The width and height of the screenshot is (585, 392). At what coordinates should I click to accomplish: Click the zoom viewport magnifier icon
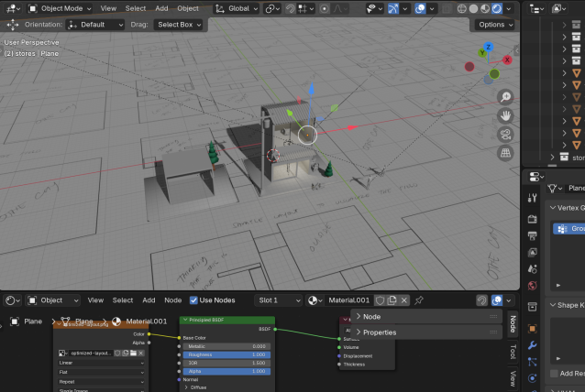(x=505, y=97)
